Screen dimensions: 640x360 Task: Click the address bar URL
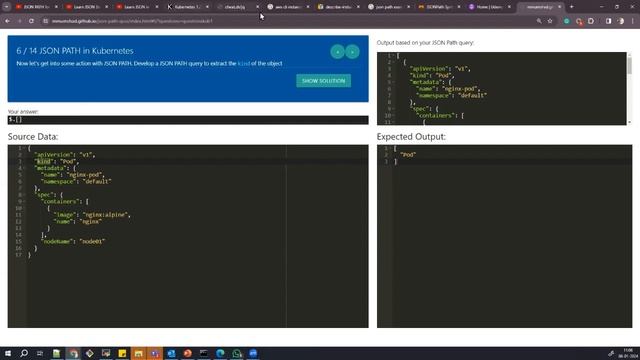[x=132, y=21]
